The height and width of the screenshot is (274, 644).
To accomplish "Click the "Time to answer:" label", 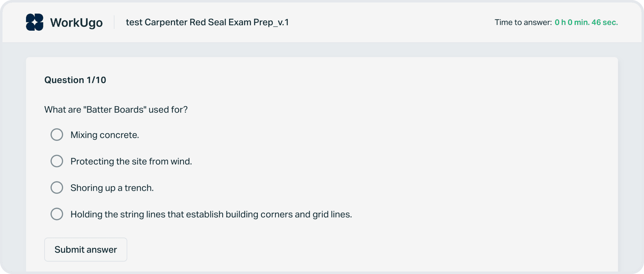I will click(x=523, y=22).
